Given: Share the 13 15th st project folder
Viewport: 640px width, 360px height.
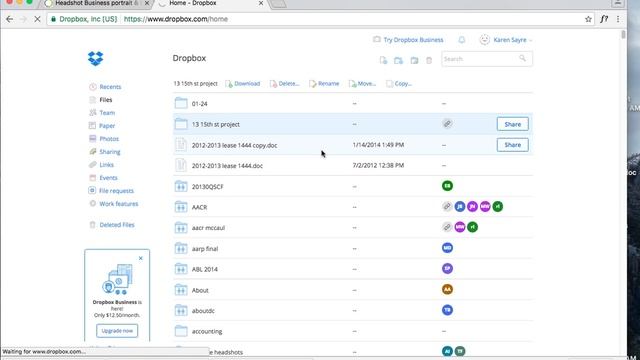Looking at the screenshot, I should tap(513, 124).
